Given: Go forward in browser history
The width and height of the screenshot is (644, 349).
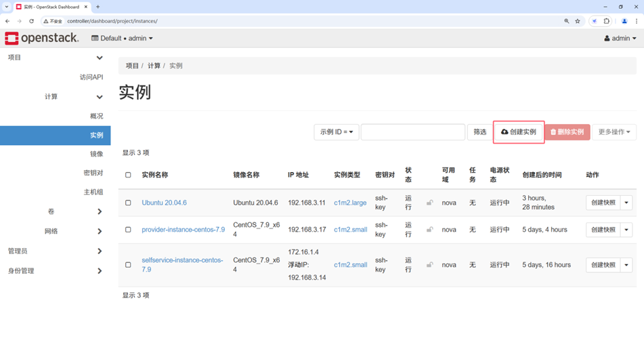Looking at the screenshot, I should (x=20, y=21).
